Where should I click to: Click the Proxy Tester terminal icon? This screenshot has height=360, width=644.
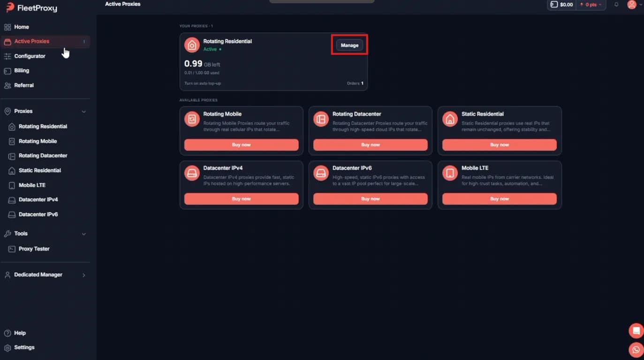(12, 249)
